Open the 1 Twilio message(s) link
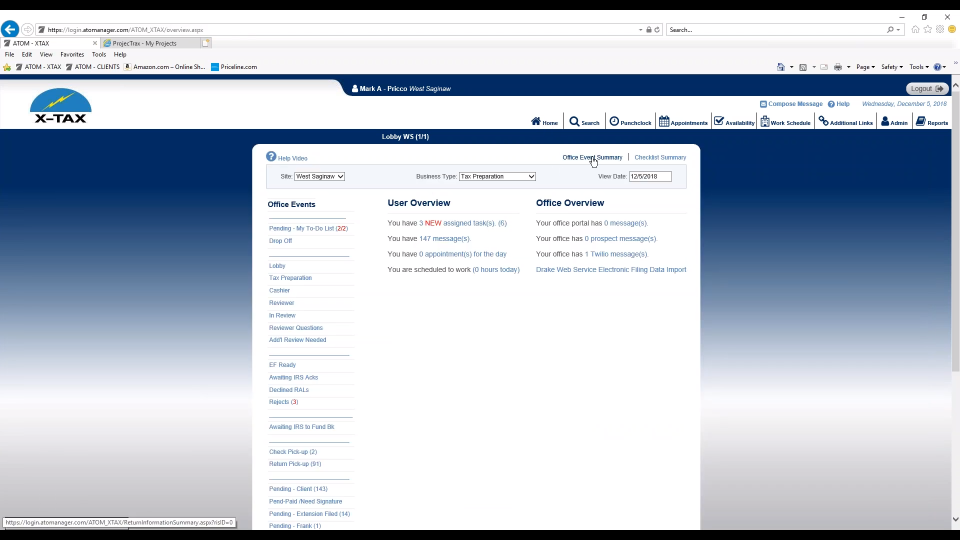Image resolution: width=960 pixels, height=540 pixels. (x=616, y=254)
